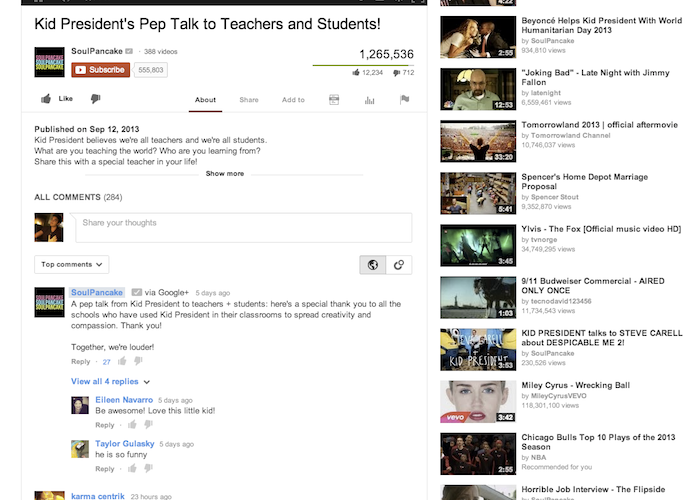Open the Add to tab

click(293, 100)
